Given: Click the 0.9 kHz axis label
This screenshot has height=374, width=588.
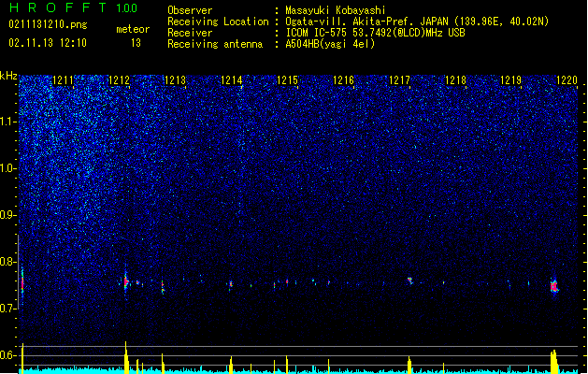Looking at the screenshot, I should pos(7,215).
